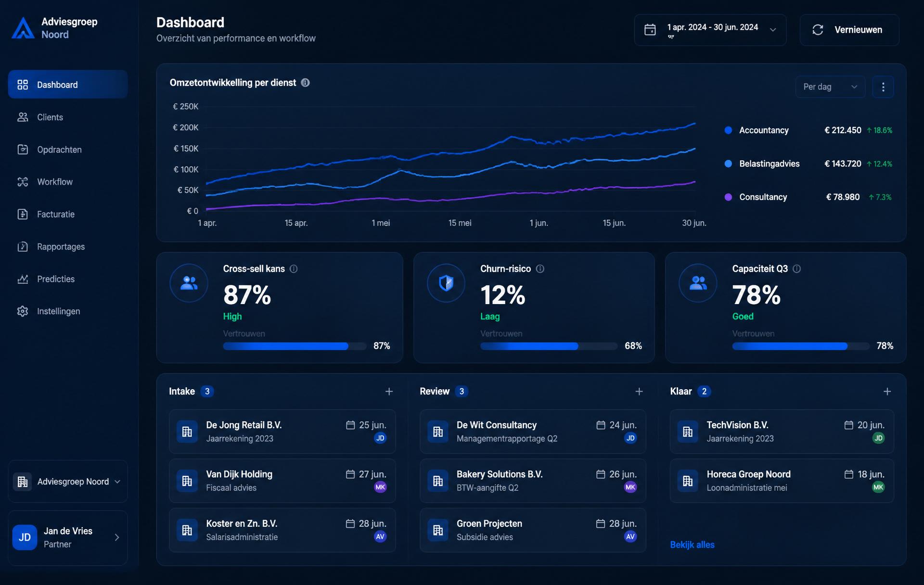Screen dimensions: 924x585
Task: Click the Instellingen gear icon
Action: [x=23, y=311]
